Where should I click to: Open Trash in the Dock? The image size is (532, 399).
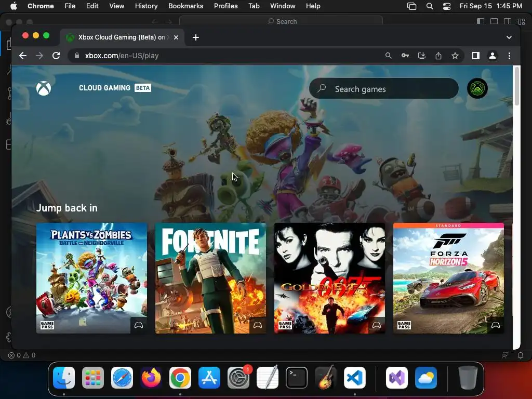point(468,378)
